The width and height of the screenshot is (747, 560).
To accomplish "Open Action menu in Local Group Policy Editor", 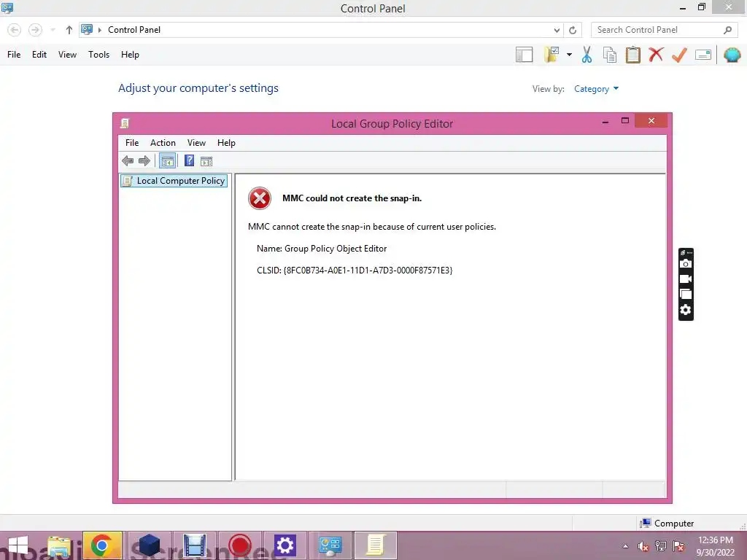I will pos(163,143).
